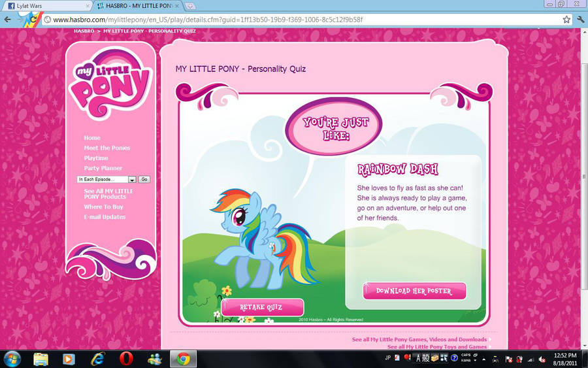Click the IME input mode A icon
Image resolution: width=588 pixels, height=368 pixels.
[418, 358]
